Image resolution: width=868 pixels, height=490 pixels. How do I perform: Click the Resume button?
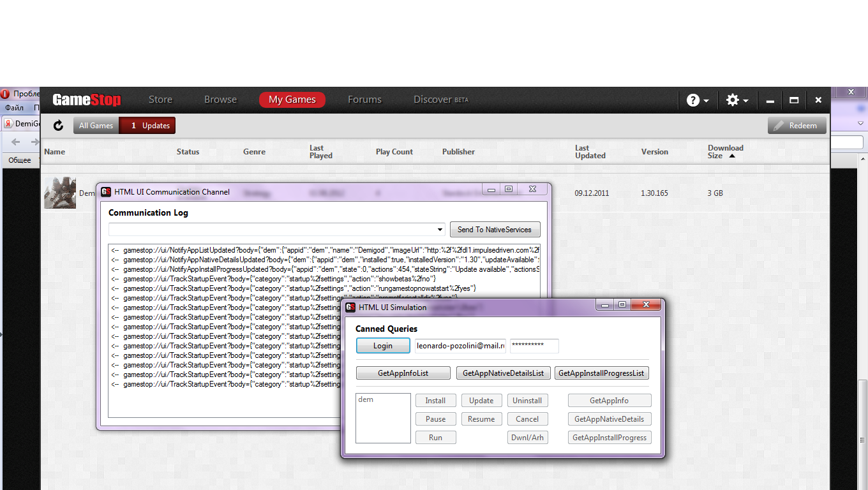[x=481, y=419]
